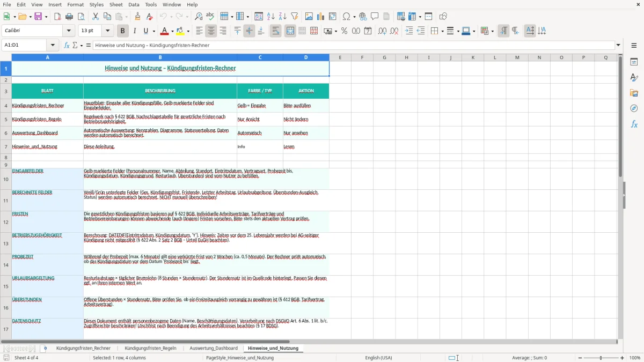644x362 pixels.
Task: Open the font size dropdown
Action: tap(107, 31)
